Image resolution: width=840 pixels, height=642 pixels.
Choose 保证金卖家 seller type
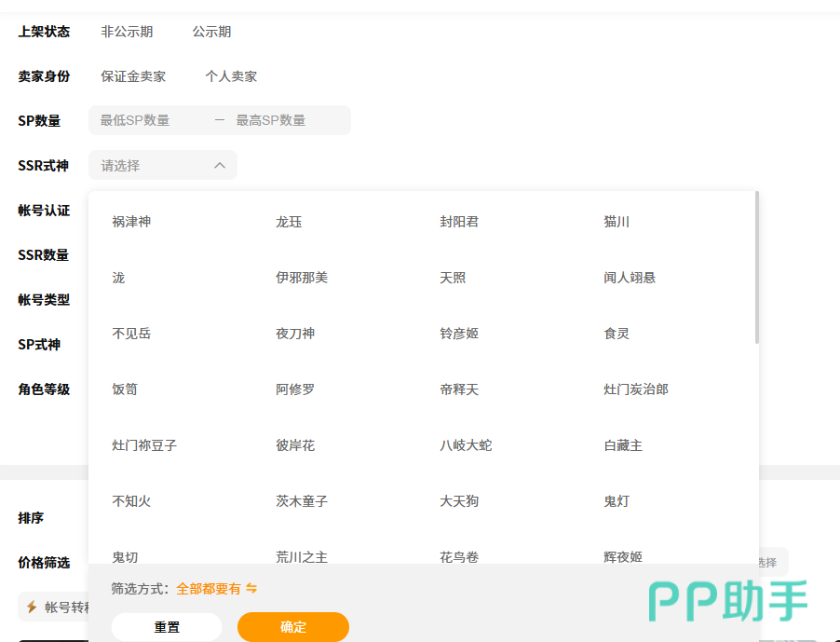click(x=133, y=76)
